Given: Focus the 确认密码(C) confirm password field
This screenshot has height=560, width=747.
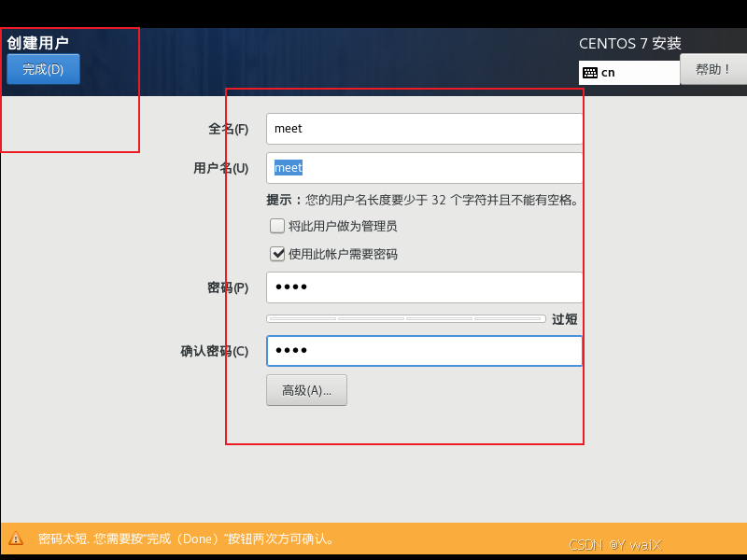Looking at the screenshot, I should [424, 351].
